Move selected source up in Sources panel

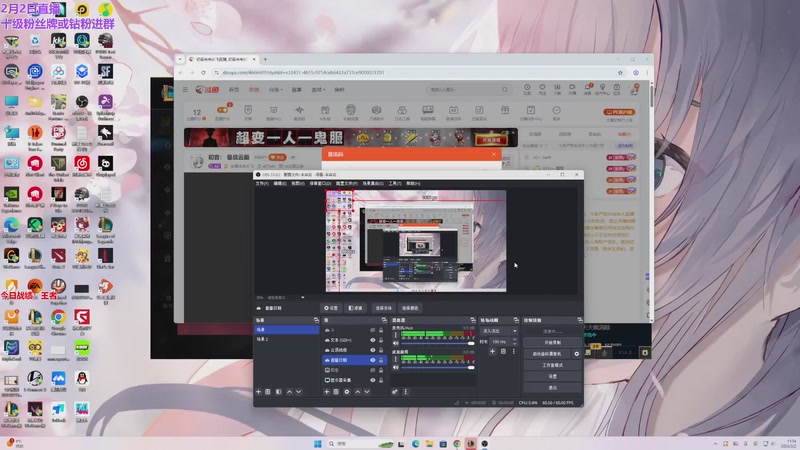pyautogui.click(x=358, y=392)
